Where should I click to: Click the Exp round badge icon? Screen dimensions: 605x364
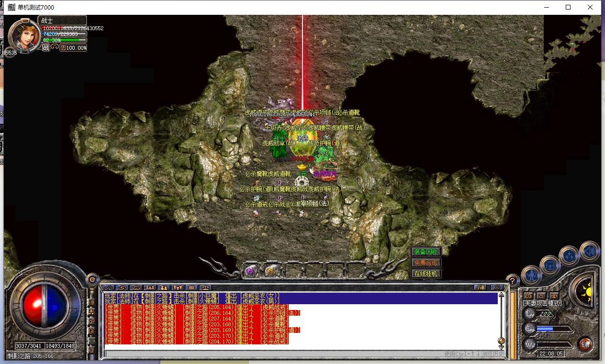click(x=530, y=329)
